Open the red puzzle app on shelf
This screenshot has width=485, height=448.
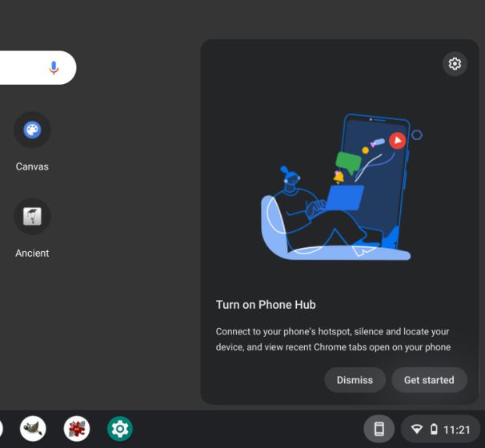pyautogui.click(x=77, y=429)
